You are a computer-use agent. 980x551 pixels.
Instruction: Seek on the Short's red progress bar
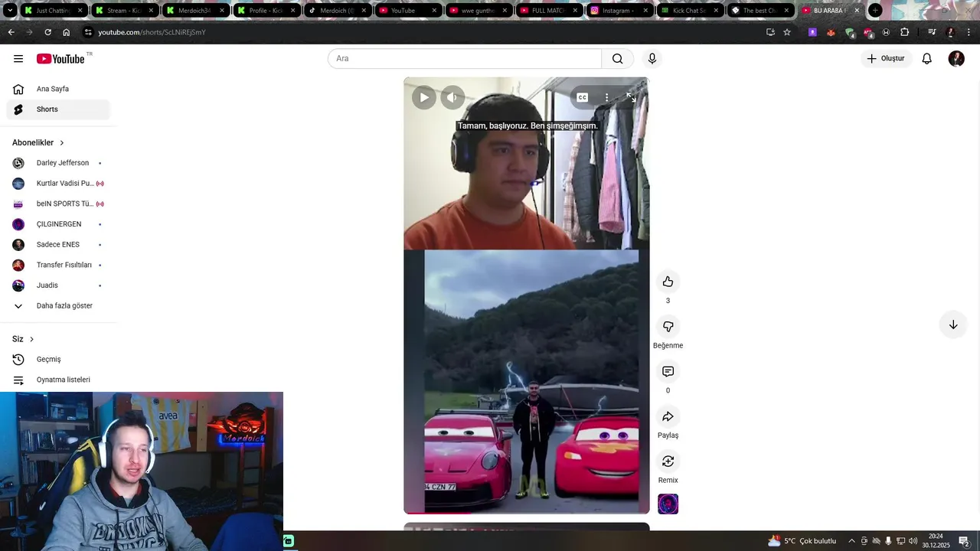coord(527,513)
